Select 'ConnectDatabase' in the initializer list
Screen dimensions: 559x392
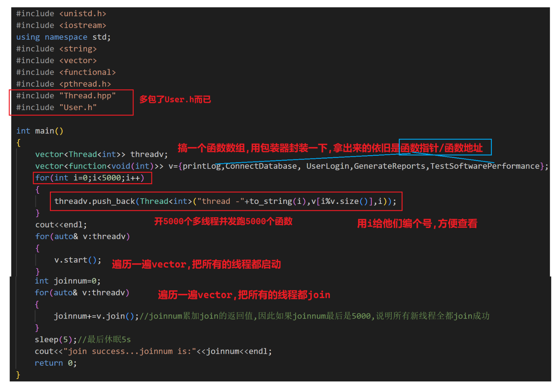point(261,166)
